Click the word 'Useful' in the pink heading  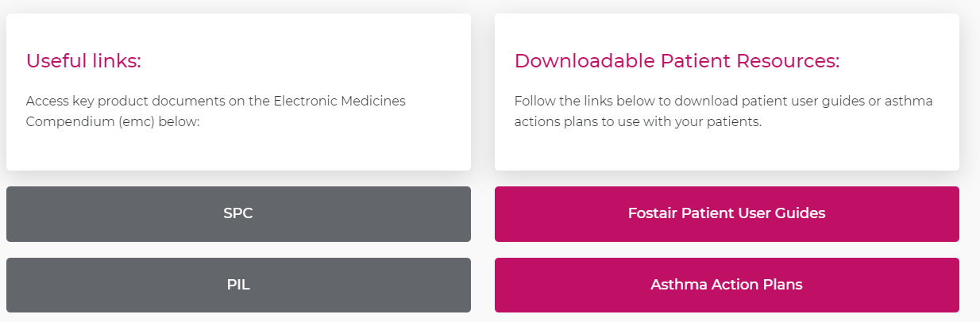point(56,61)
